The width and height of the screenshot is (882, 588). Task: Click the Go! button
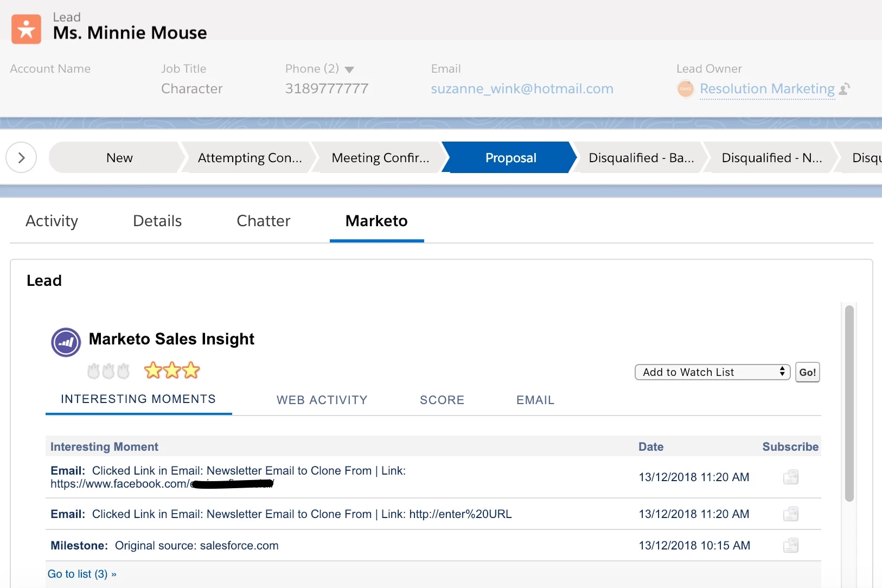coord(807,372)
